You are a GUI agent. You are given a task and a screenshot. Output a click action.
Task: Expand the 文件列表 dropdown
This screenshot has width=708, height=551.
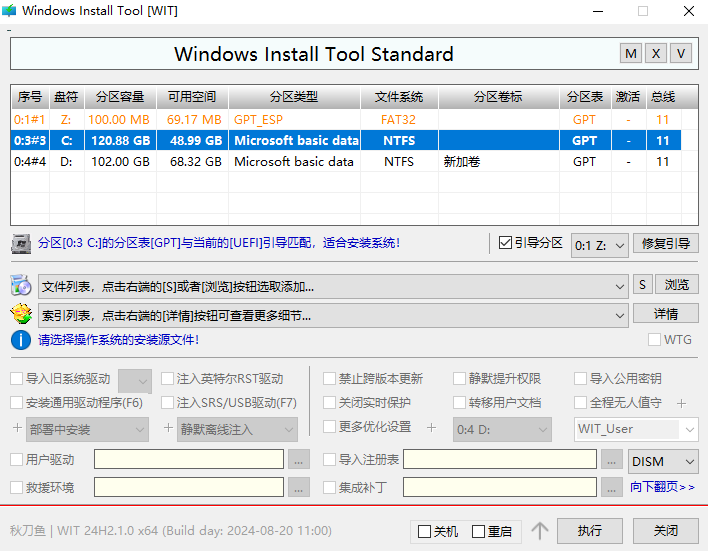333,286
